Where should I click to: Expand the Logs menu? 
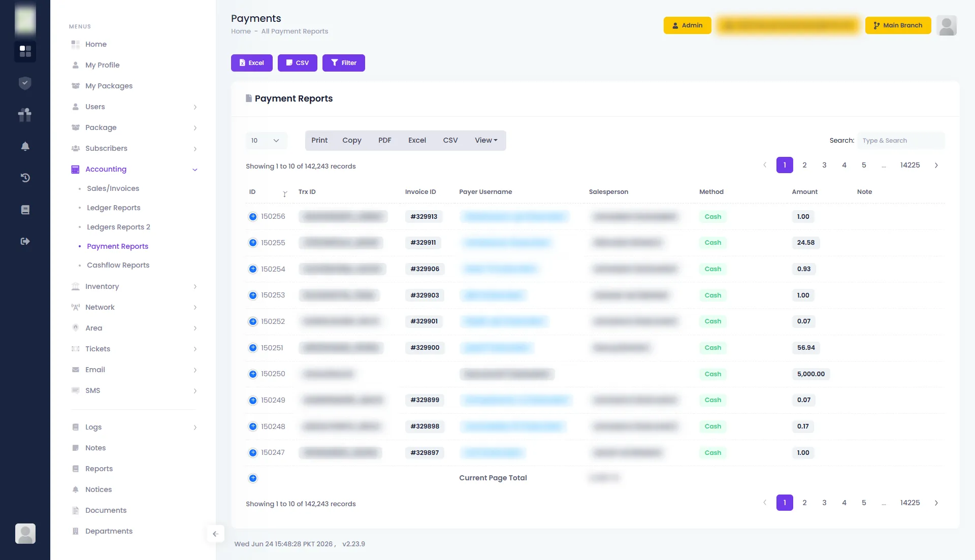point(134,427)
